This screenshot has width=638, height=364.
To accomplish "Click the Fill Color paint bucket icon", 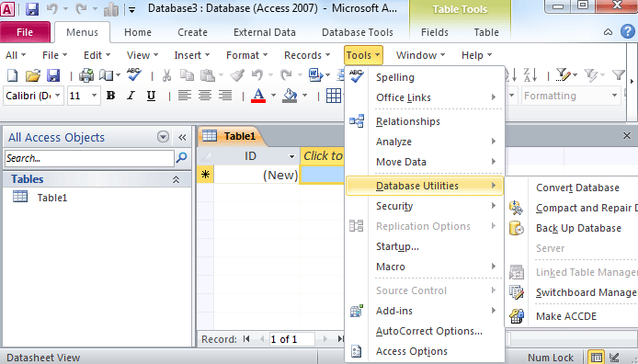I will tap(291, 96).
